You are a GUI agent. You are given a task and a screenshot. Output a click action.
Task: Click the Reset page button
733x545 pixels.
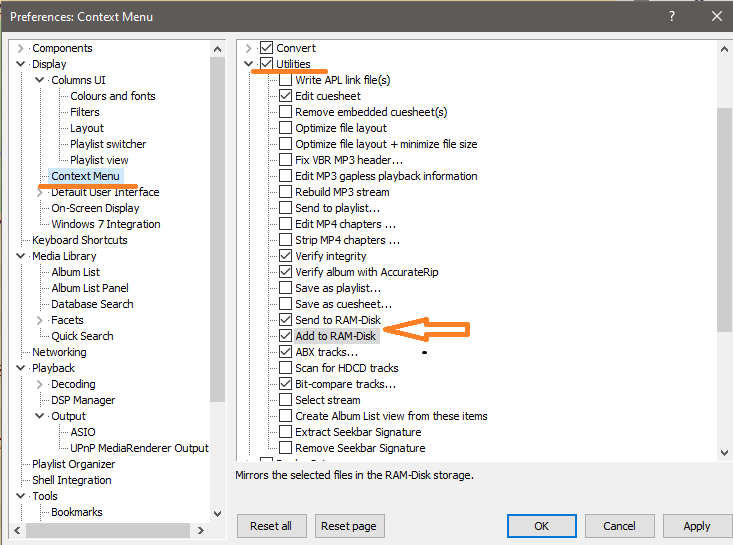pos(350,526)
